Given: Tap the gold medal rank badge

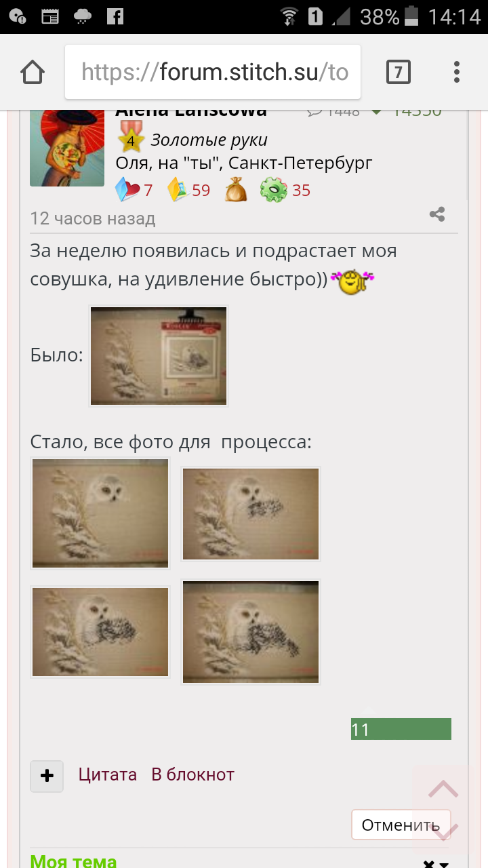Looking at the screenshot, I should (131, 137).
